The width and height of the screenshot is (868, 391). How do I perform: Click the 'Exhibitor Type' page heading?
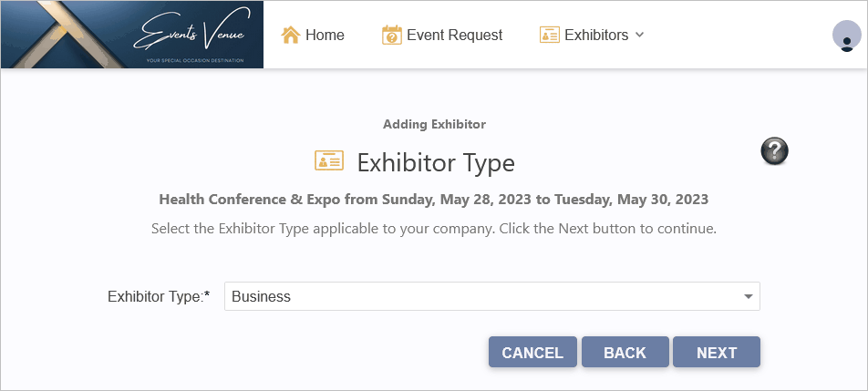coord(436,162)
